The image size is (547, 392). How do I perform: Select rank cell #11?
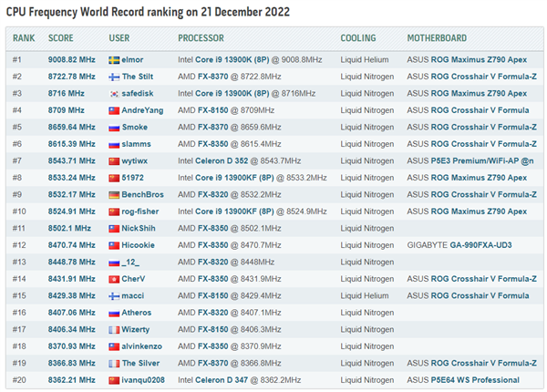19,228
